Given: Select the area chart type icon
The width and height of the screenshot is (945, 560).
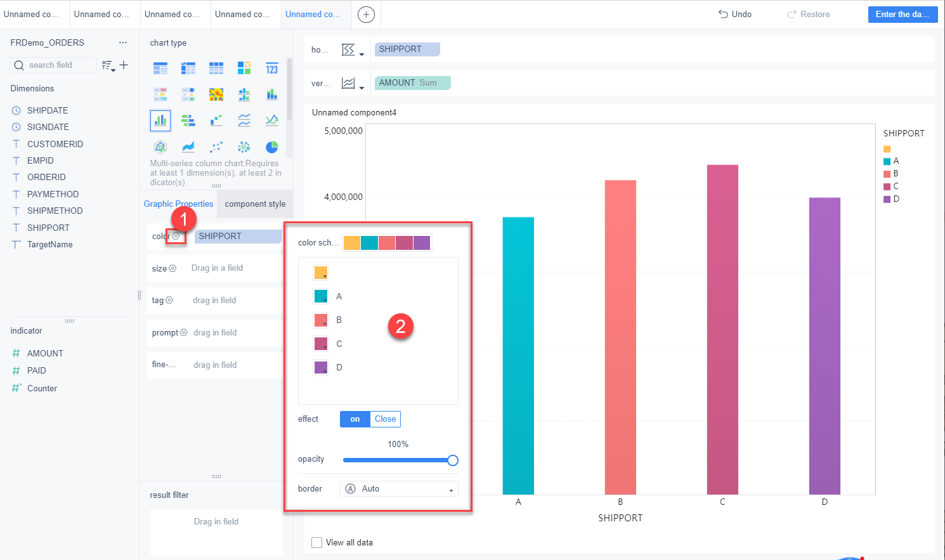Looking at the screenshot, I should click(188, 147).
